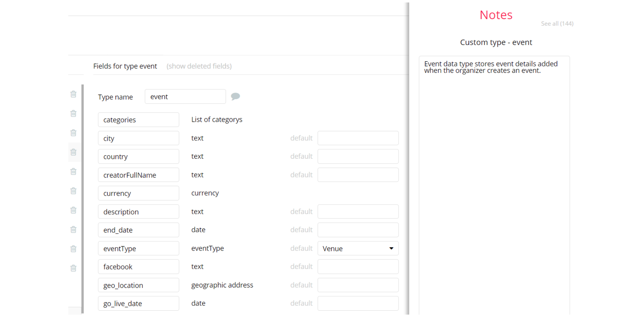Click the highlighted trash icon in left column
Image resolution: width=644 pixels, height=316 pixels.
point(73,152)
